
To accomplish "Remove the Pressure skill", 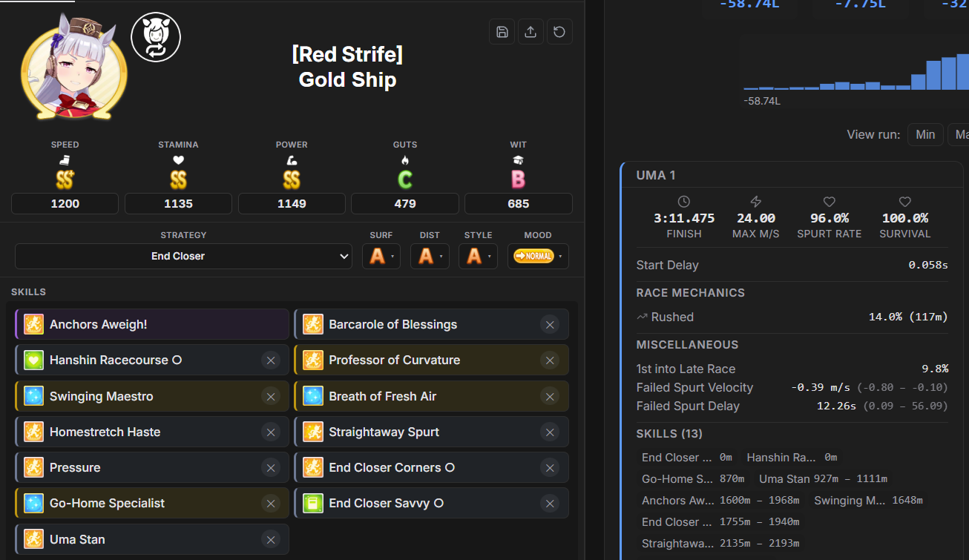I will tap(271, 467).
